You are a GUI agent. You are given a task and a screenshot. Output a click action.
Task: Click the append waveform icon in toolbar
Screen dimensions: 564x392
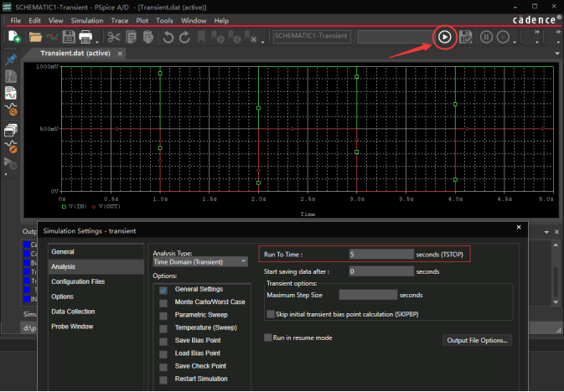pos(52,37)
